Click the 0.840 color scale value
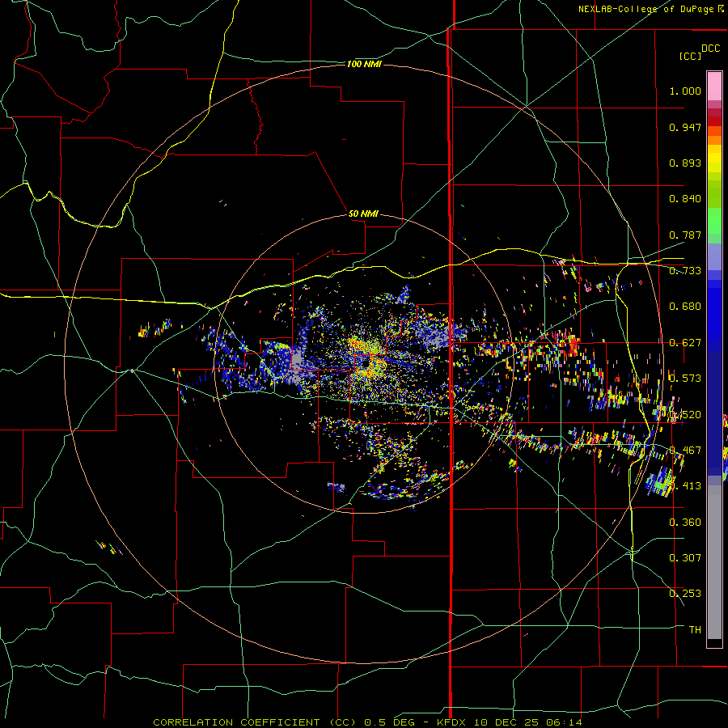 point(685,199)
